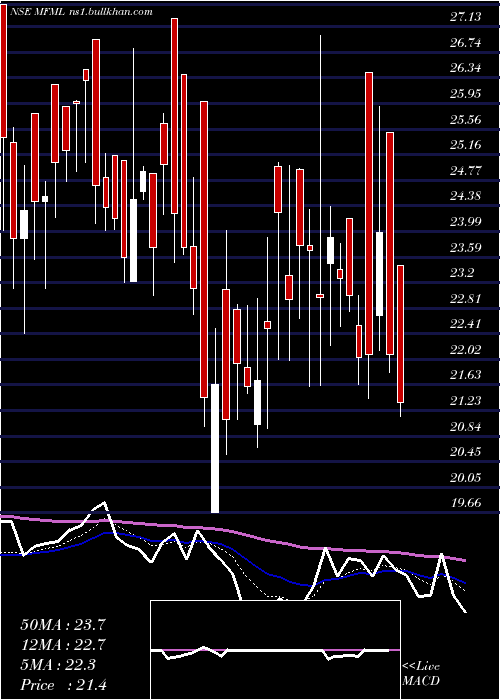This screenshot has width=500, height=700.
Task: Click the Price : 21.4 readout
Action: click(x=63, y=685)
